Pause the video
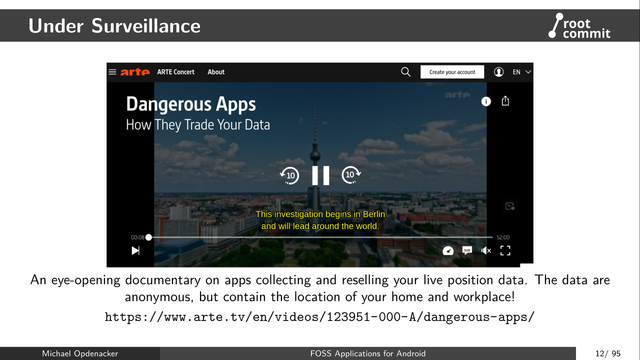The width and height of the screenshot is (640, 360). tap(320, 176)
